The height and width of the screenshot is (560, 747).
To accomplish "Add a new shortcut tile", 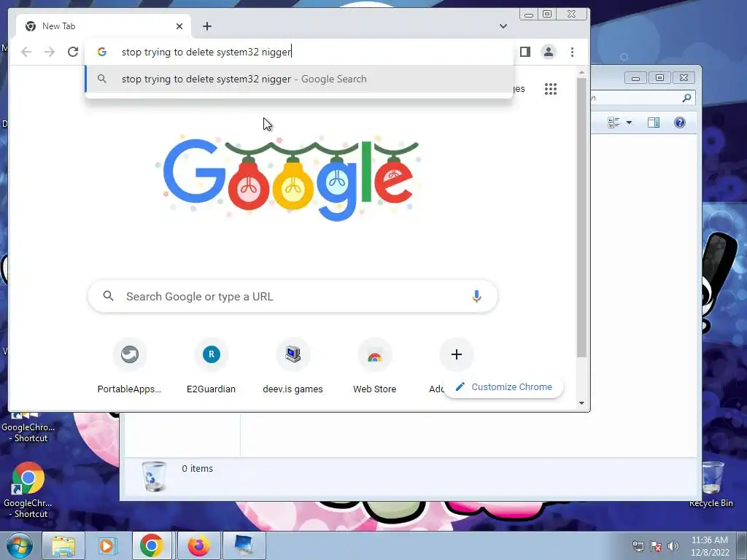I will (x=457, y=354).
